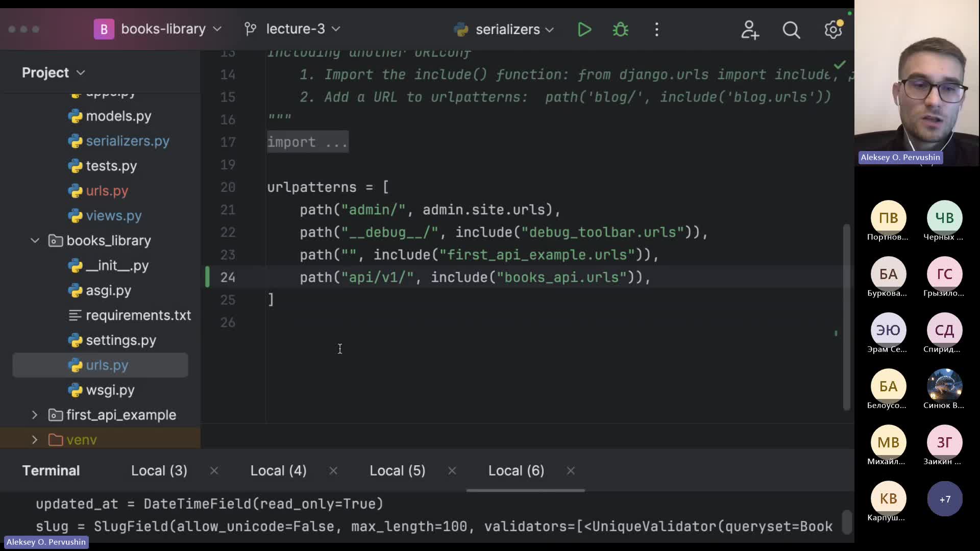Close the Local (4) terminal tab
This screenshot has width=980, height=551.
(x=333, y=471)
